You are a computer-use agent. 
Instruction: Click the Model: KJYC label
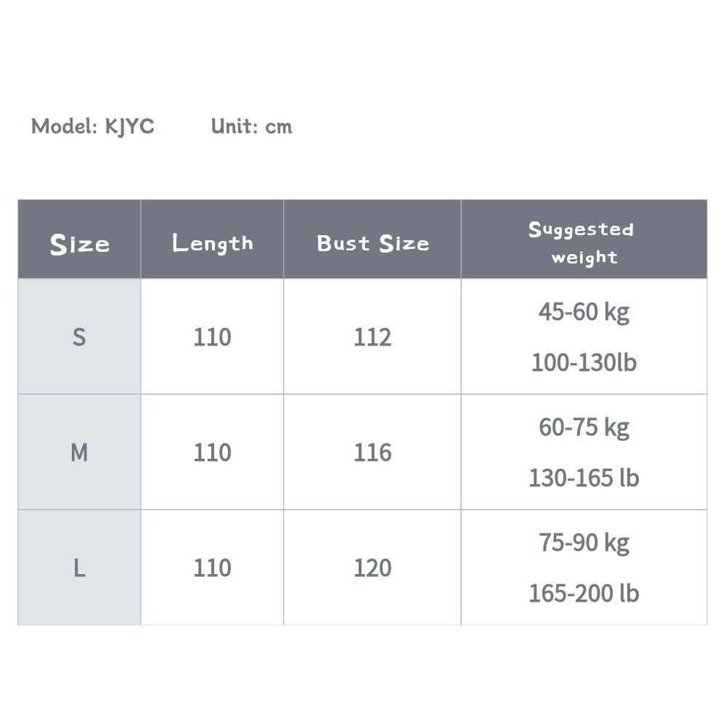tap(93, 126)
